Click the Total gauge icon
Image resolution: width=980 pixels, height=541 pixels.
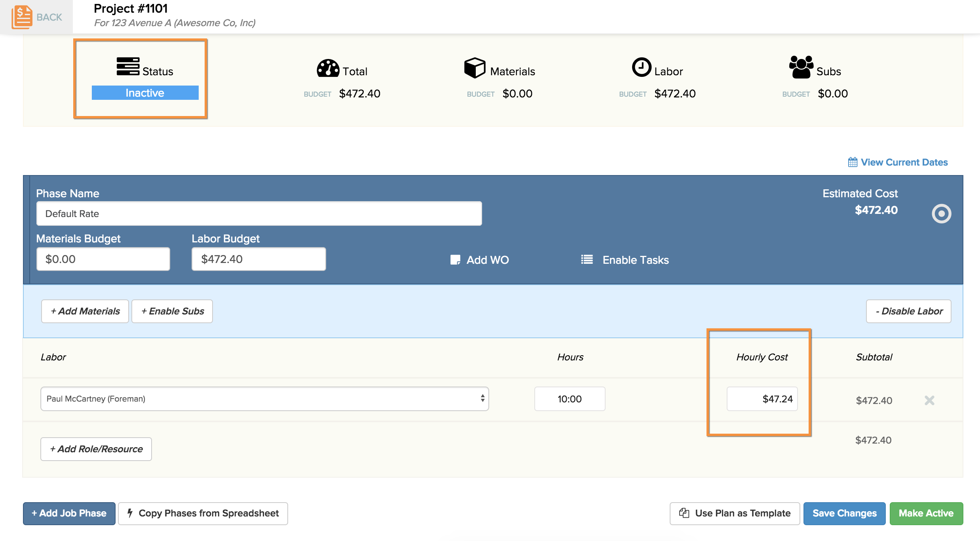pyautogui.click(x=328, y=68)
